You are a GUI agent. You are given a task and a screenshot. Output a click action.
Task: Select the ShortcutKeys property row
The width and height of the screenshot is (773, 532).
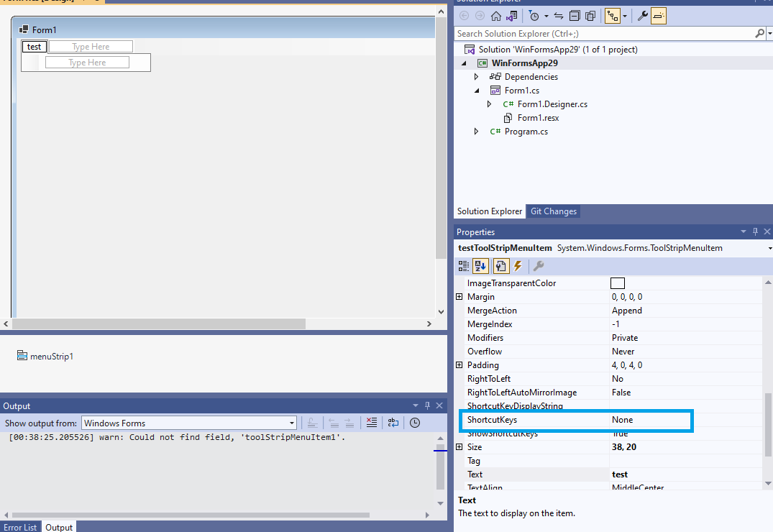(x=503, y=420)
